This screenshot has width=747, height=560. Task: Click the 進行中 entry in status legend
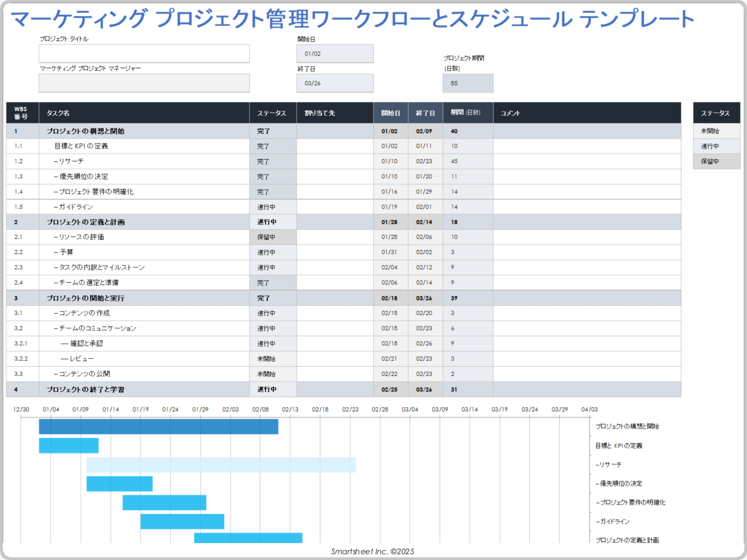coord(717,146)
